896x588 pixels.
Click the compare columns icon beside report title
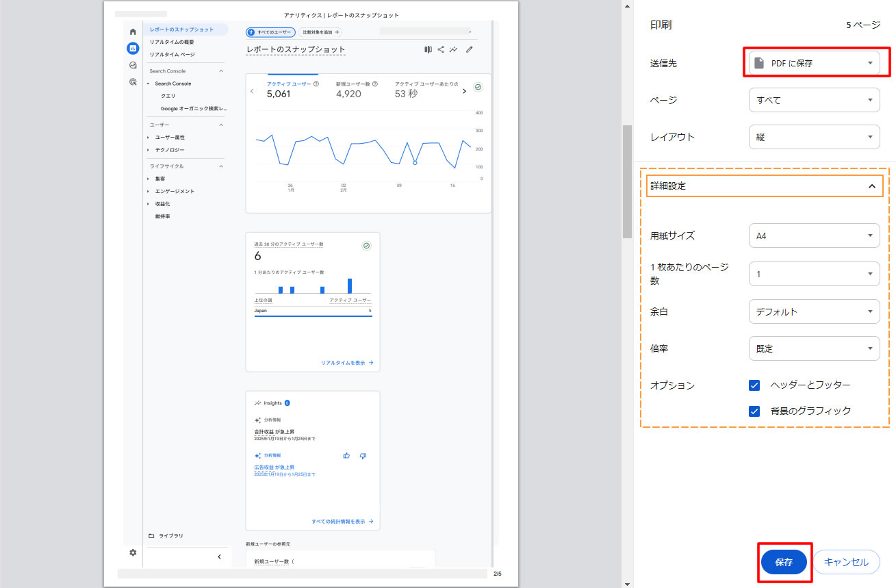tap(428, 49)
